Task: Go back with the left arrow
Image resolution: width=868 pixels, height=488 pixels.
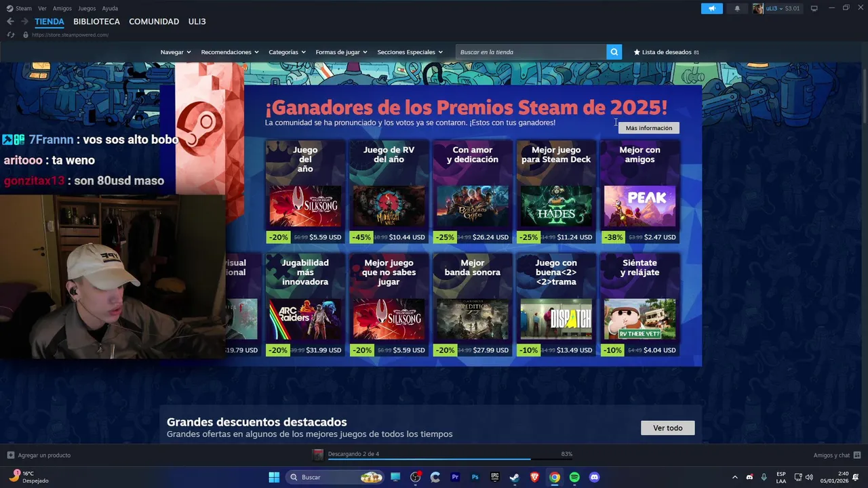Action: (10, 22)
